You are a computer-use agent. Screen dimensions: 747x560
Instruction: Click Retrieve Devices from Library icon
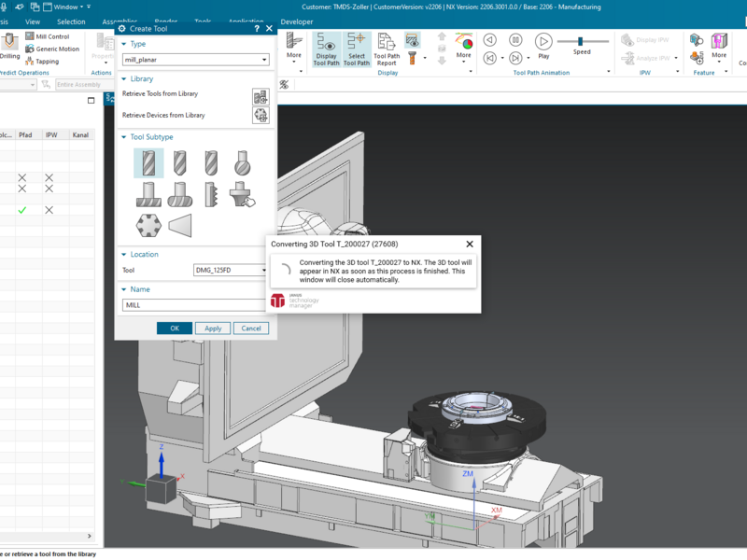click(x=261, y=115)
